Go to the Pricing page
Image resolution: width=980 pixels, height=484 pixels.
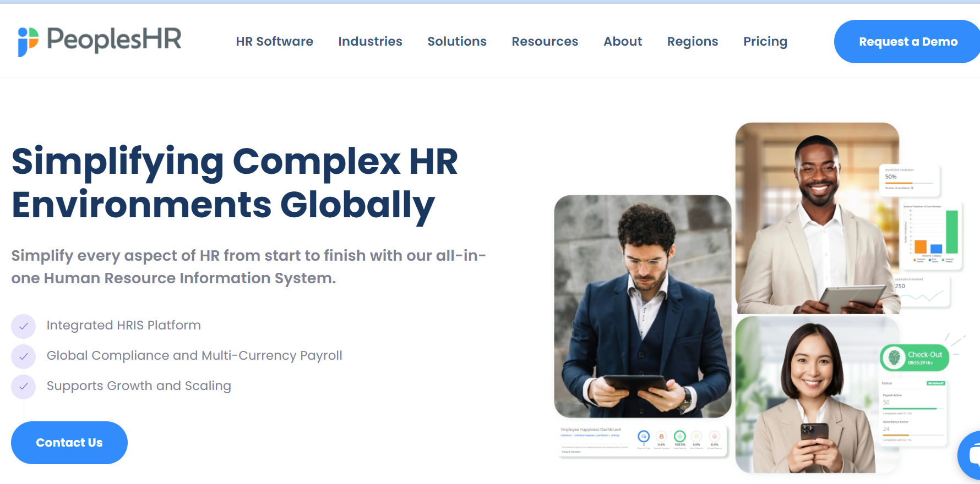[765, 42]
